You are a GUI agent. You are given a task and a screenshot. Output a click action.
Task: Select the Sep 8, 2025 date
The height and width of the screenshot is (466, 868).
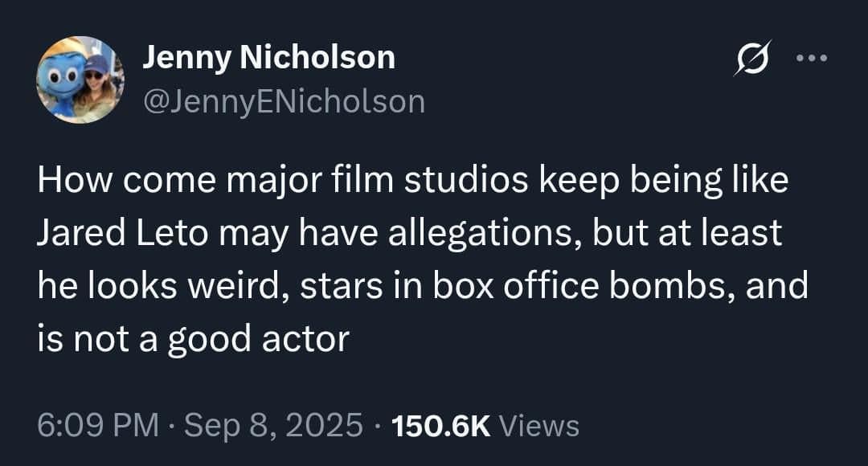[273, 425]
